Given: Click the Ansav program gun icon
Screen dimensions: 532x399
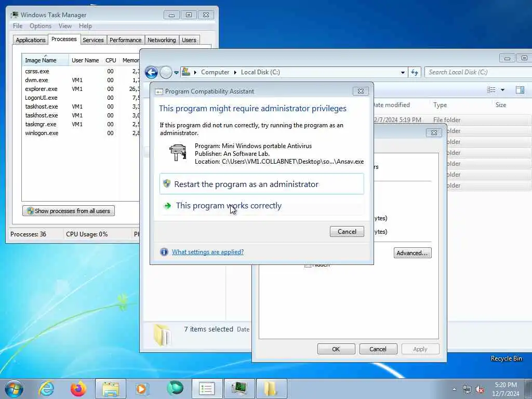Looking at the screenshot, I should tap(178, 153).
